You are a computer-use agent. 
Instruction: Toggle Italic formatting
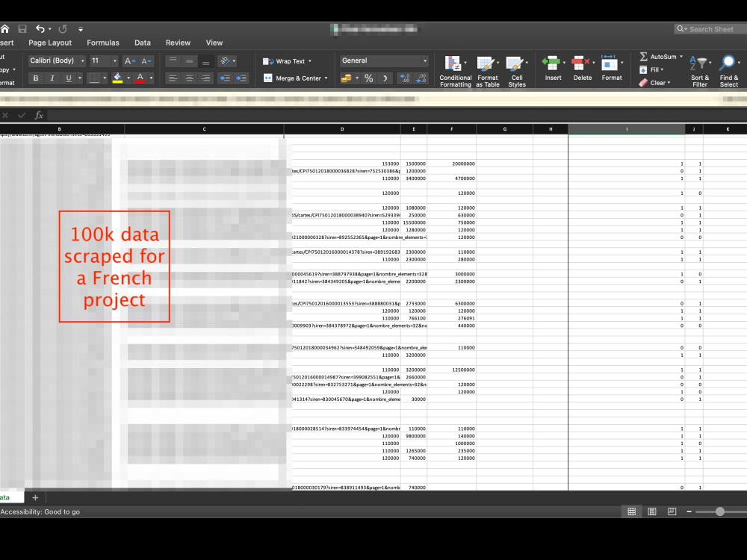click(52, 78)
